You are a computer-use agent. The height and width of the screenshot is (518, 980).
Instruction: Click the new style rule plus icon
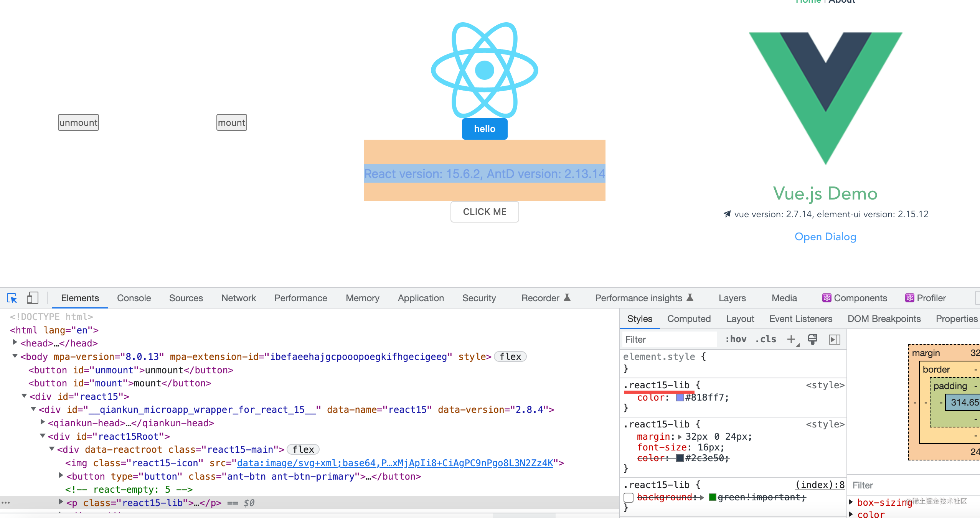click(791, 339)
